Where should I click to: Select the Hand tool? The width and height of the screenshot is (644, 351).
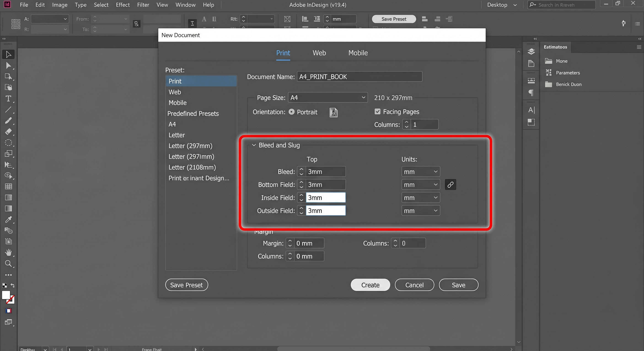coord(8,252)
